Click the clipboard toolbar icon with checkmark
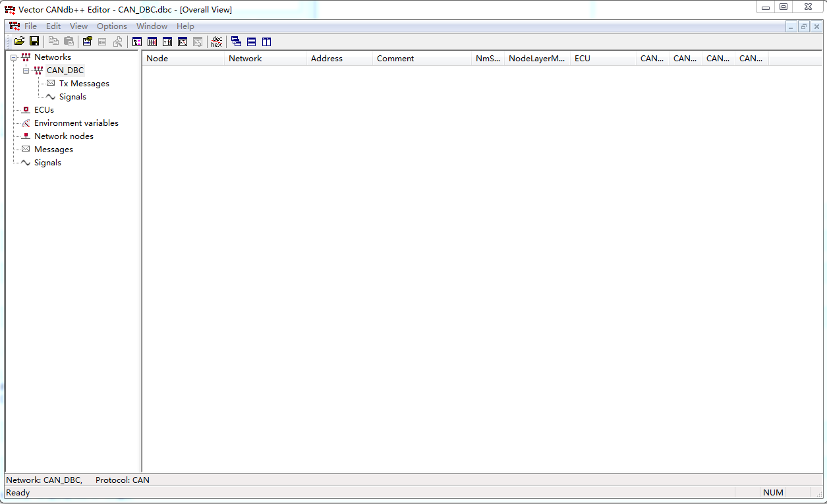 (x=87, y=42)
